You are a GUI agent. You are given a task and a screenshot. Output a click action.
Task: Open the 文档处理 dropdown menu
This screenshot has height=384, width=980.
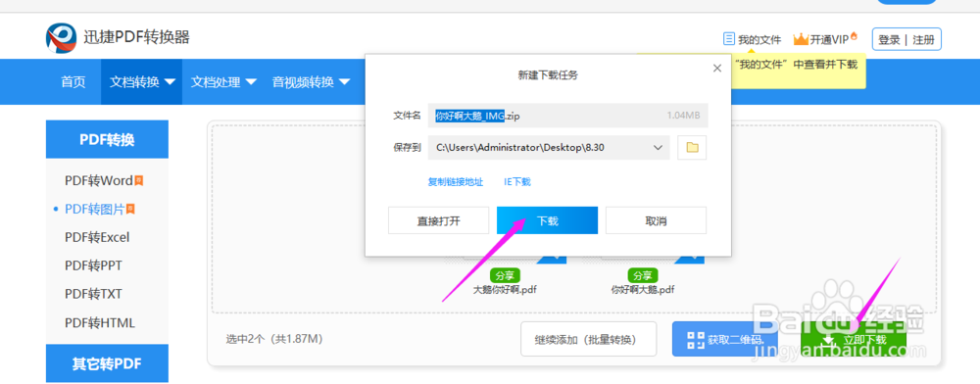223,81
